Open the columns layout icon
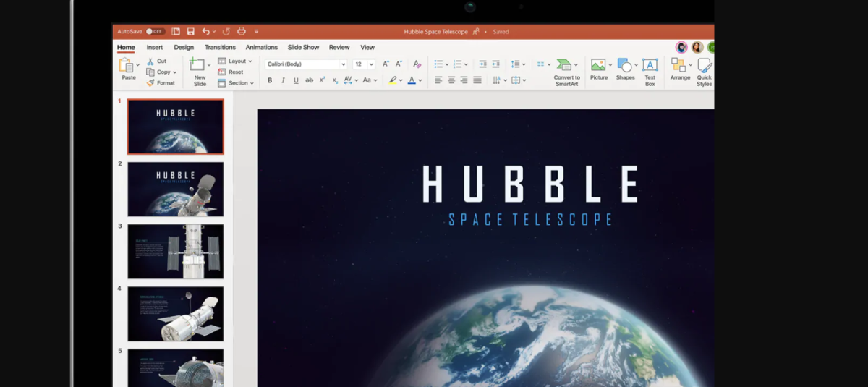The image size is (868, 387). 542,64
